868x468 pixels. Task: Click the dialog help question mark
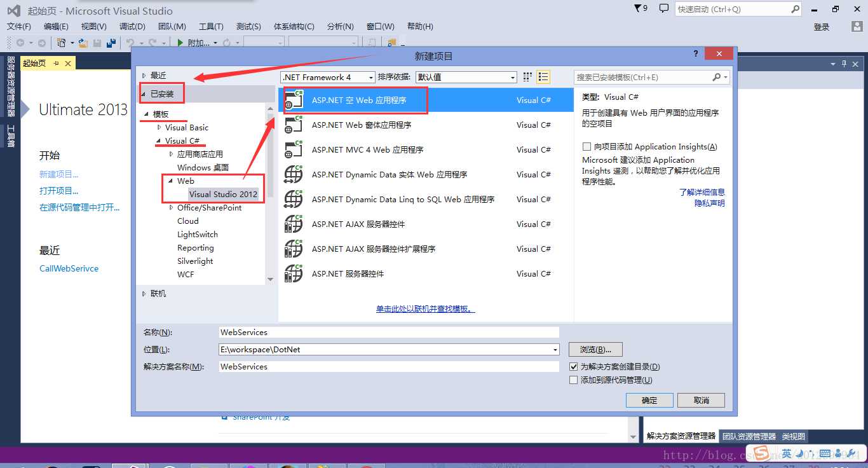696,55
